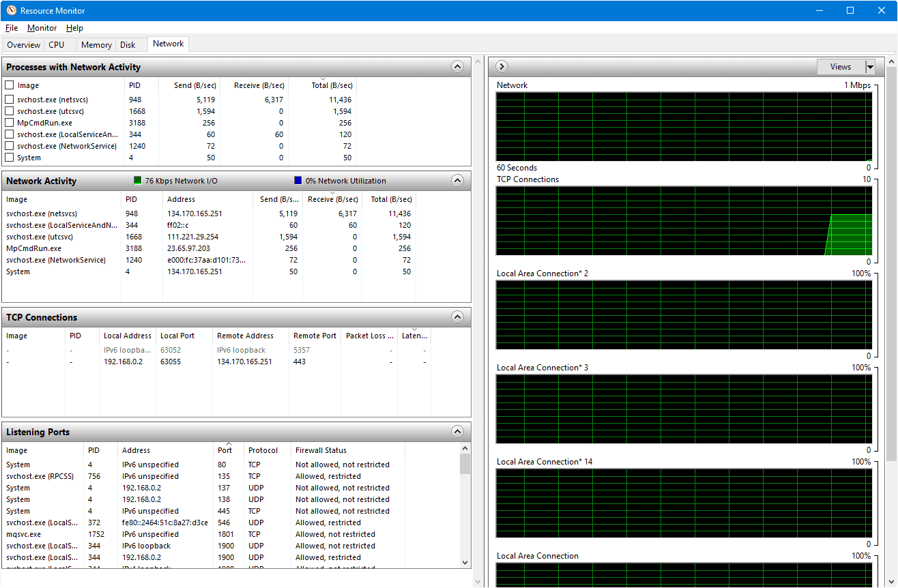Screen dimensions: 898x588
Task: Click the green Network I/O legend square
Action: 138,181
